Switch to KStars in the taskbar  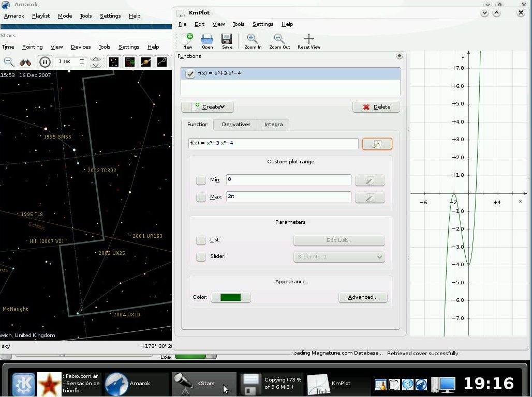click(x=203, y=384)
